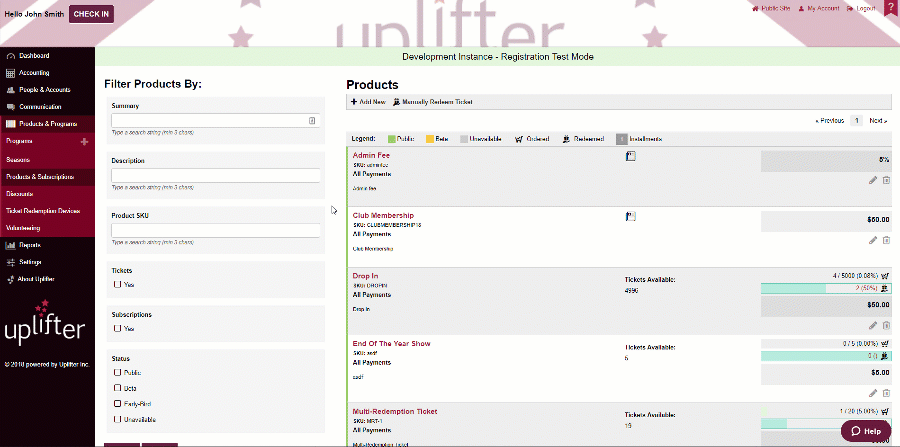Open the Dashboard sidebar item

coord(34,56)
